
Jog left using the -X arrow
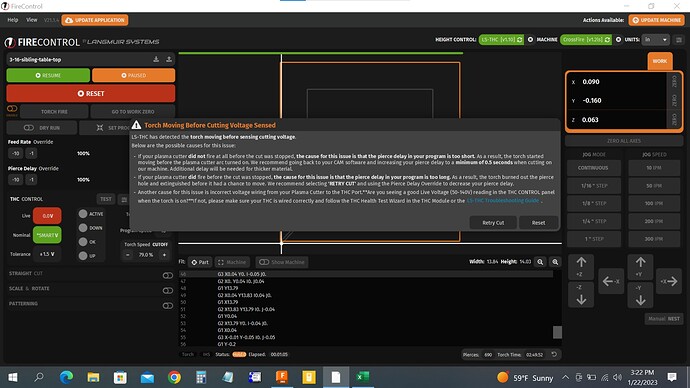tap(611, 281)
